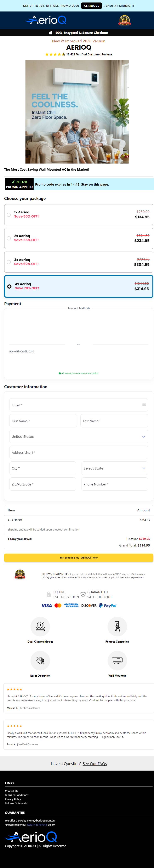Click the Wall Mounted icon

pos(117,660)
